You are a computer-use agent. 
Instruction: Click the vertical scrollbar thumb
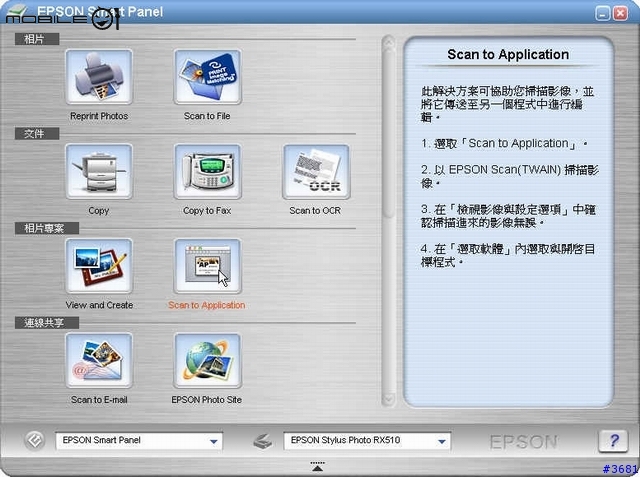[388, 133]
